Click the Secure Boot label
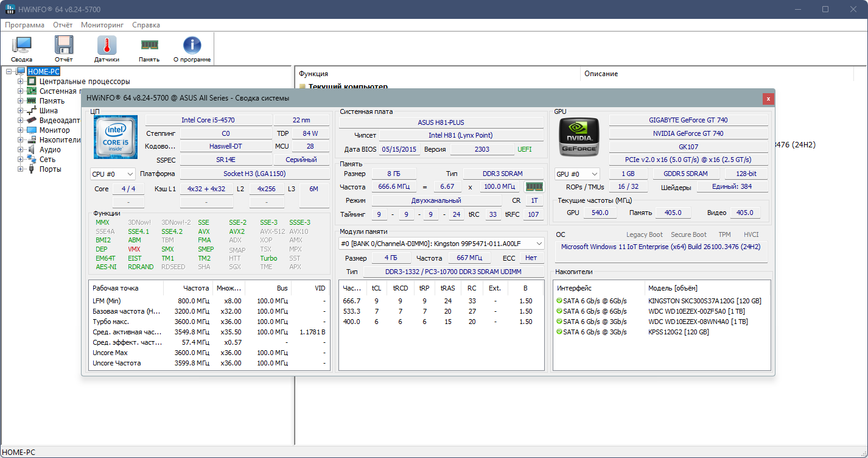The height and width of the screenshot is (458, 868). pyautogui.click(x=688, y=234)
